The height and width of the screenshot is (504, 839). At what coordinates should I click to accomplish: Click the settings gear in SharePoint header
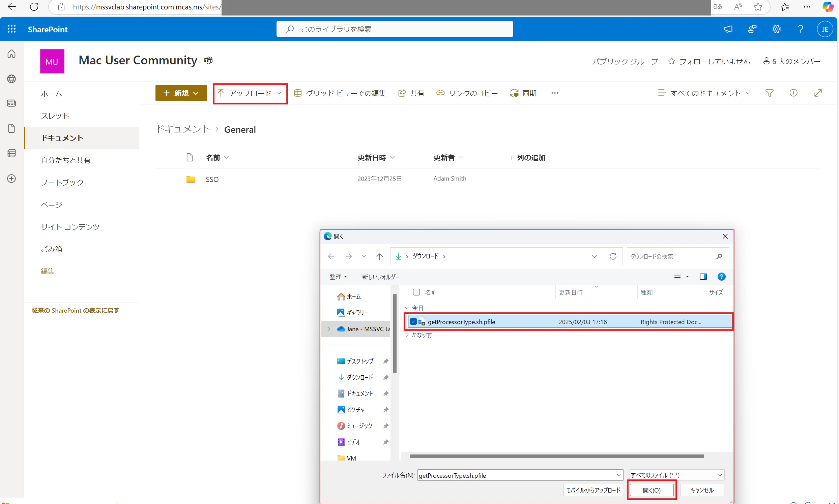(x=777, y=29)
